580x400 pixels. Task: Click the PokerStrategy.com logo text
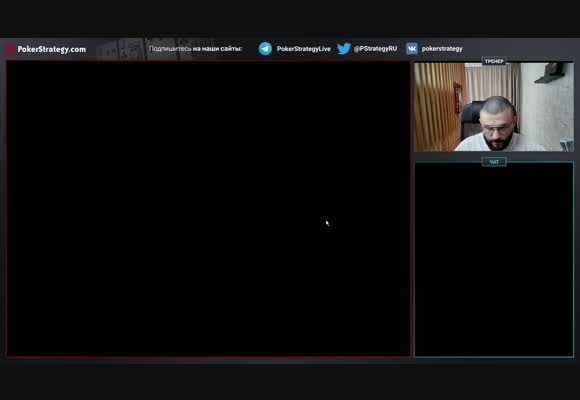click(52, 49)
